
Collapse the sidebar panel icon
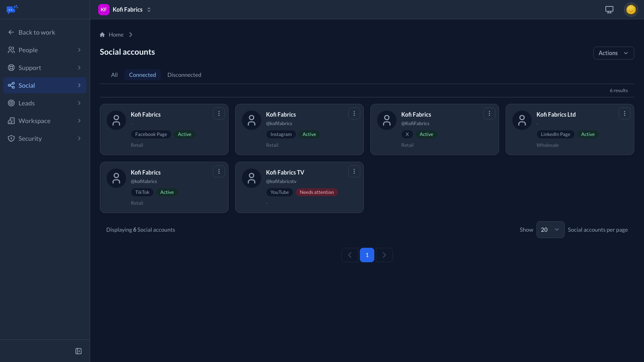pyautogui.click(x=78, y=351)
